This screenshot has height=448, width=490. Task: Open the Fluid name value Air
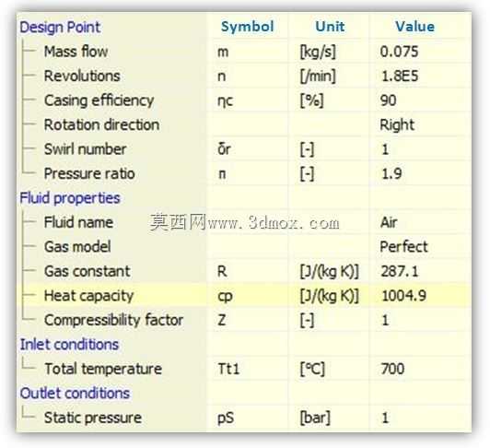point(389,222)
